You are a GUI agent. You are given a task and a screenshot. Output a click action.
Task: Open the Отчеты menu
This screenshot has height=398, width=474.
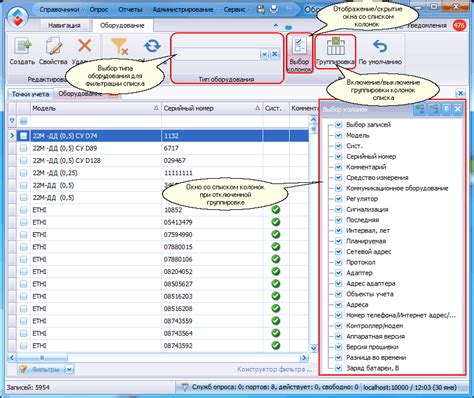[x=130, y=9]
